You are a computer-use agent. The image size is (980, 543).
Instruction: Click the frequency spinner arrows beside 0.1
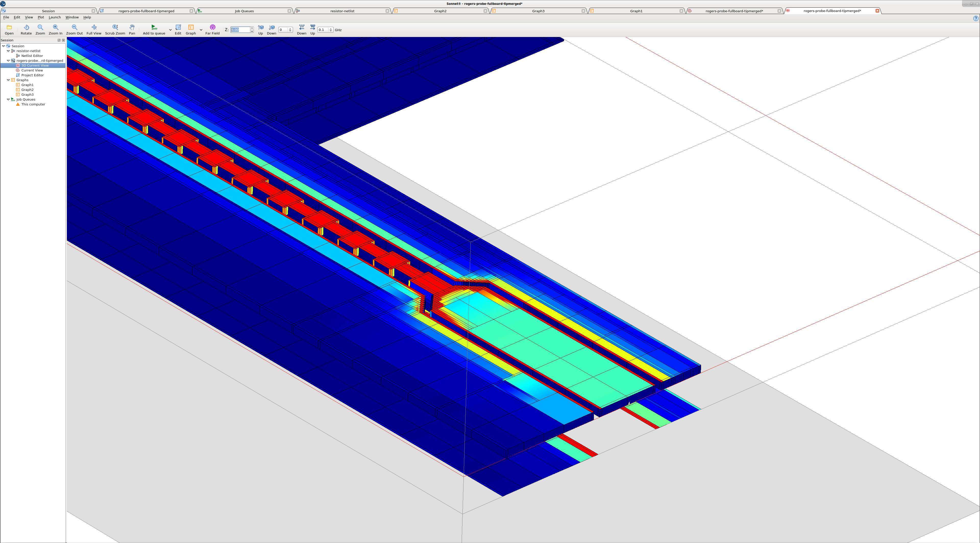tap(331, 30)
